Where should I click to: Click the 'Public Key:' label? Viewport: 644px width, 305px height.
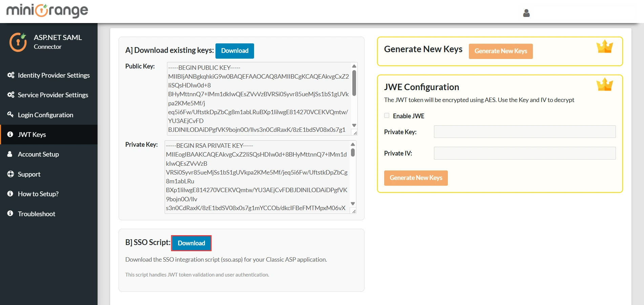140,66
